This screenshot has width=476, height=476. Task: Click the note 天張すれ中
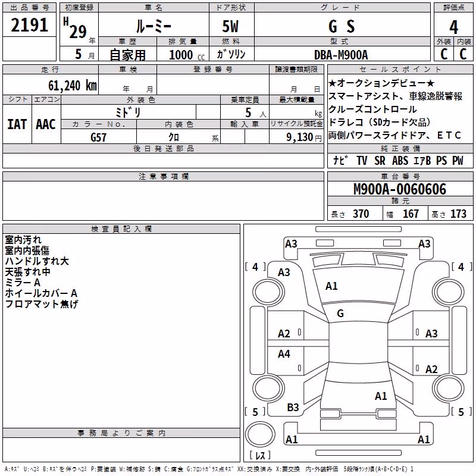[27, 272]
